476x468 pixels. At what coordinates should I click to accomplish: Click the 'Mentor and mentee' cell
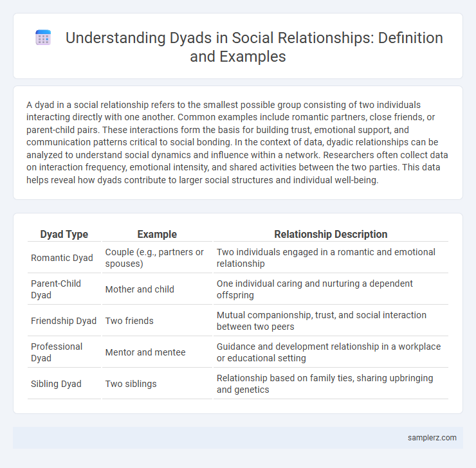coord(157,352)
